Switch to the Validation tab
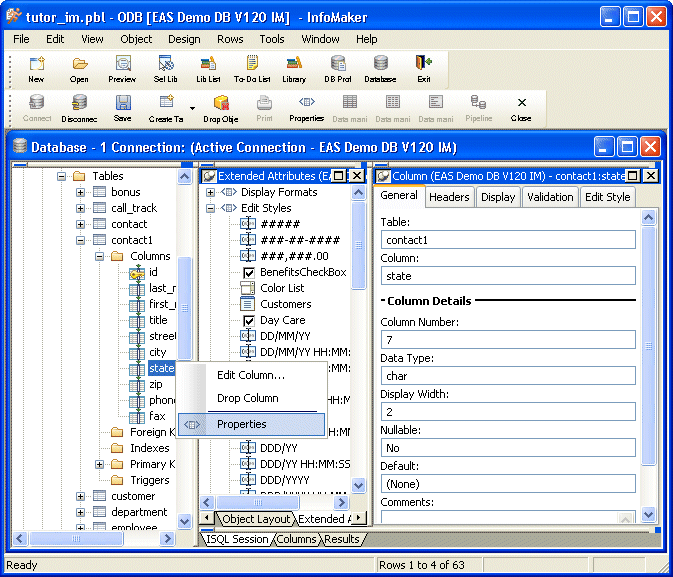 click(x=550, y=197)
